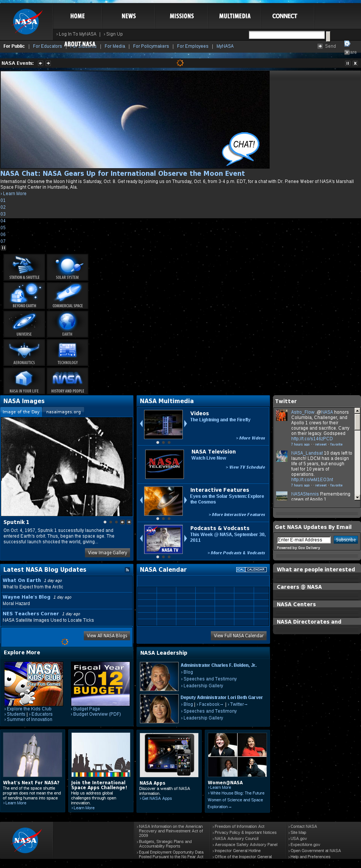
Task: Open the Beyond Earth topic icon
Action: 24,296
